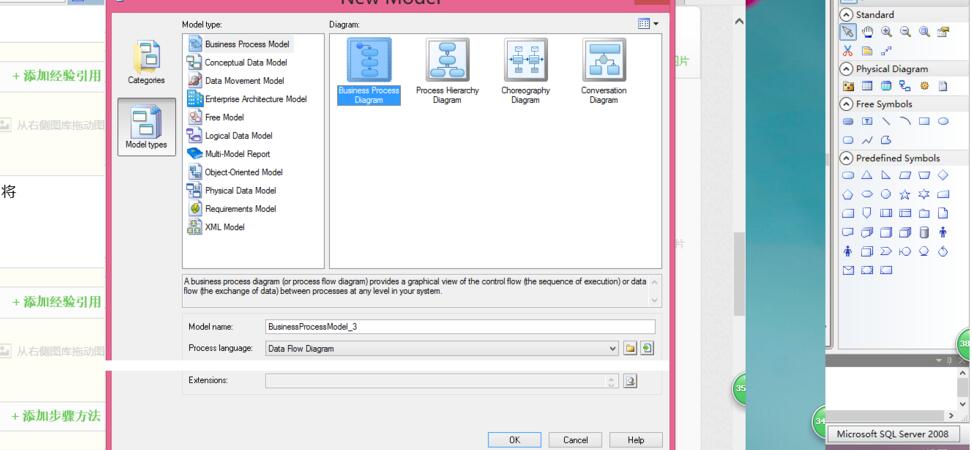Click into the Model name text field
Image resolution: width=972 pixels, height=450 pixels.
[460, 327]
